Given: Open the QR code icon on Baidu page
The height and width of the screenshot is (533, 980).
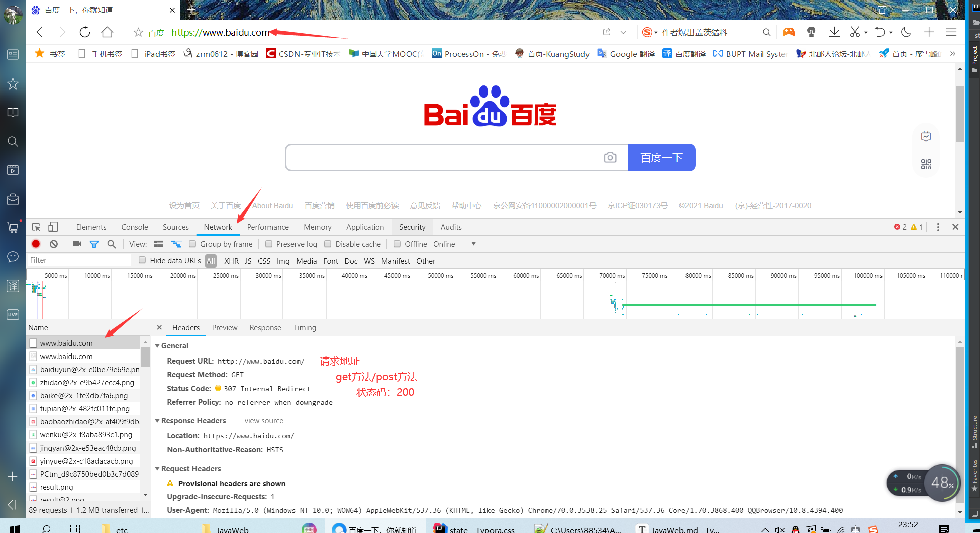Looking at the screenshot, I should 926,164.
